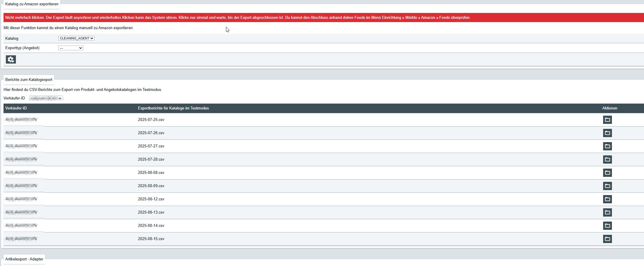644x266 pixels.
Task: Open folder icon for 2025-08-13.csv report
Action: (x=607, y=212)
